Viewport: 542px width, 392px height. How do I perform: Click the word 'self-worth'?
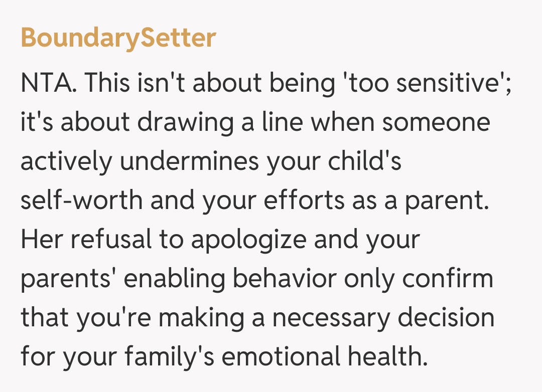(x=81, y=200)
